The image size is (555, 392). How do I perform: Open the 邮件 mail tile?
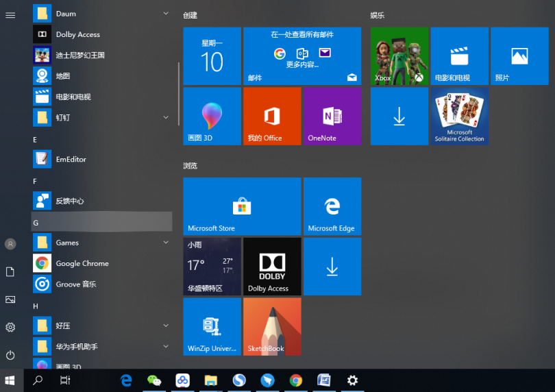pyautogui.click(x=302, y=56)
